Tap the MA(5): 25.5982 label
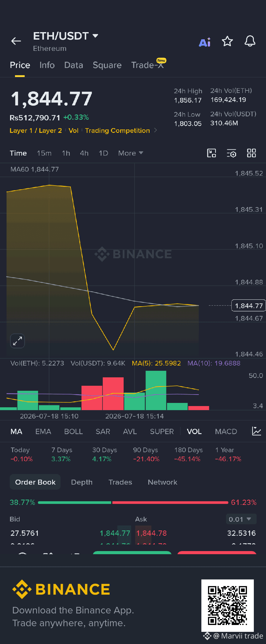This screenshot has height=644, width=266. (x=156, y=363)
